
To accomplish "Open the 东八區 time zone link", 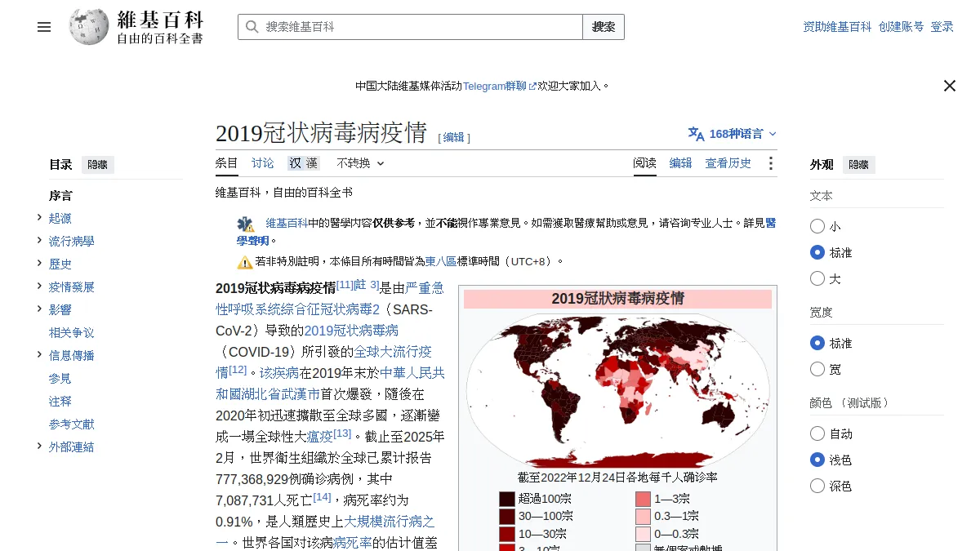I will point(441,262).
